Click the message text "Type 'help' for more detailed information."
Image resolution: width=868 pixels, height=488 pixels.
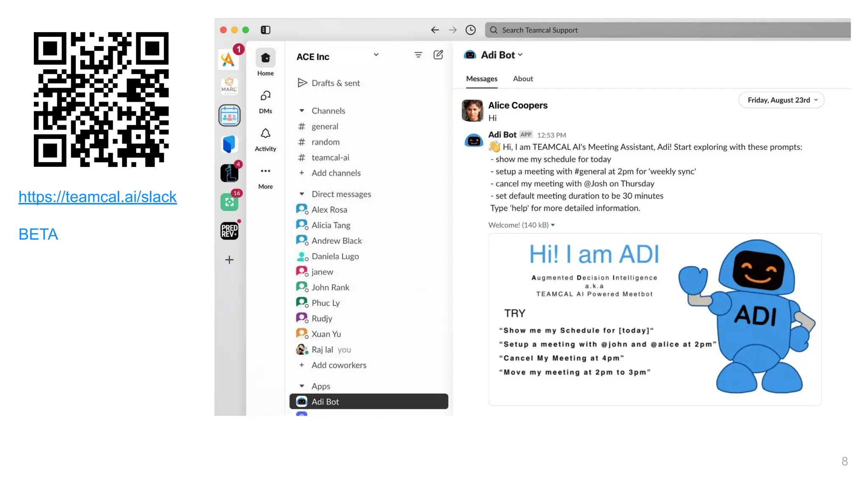[565, 208]
